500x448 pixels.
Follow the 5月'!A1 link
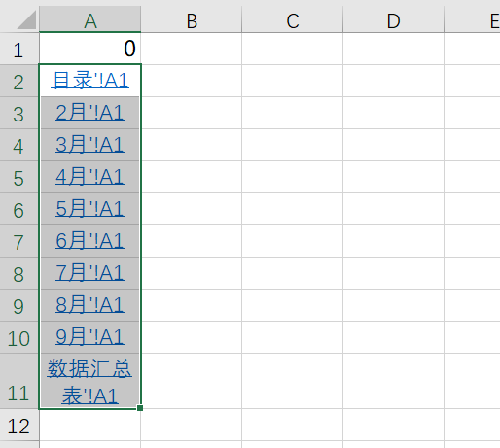tap(89, 209)
